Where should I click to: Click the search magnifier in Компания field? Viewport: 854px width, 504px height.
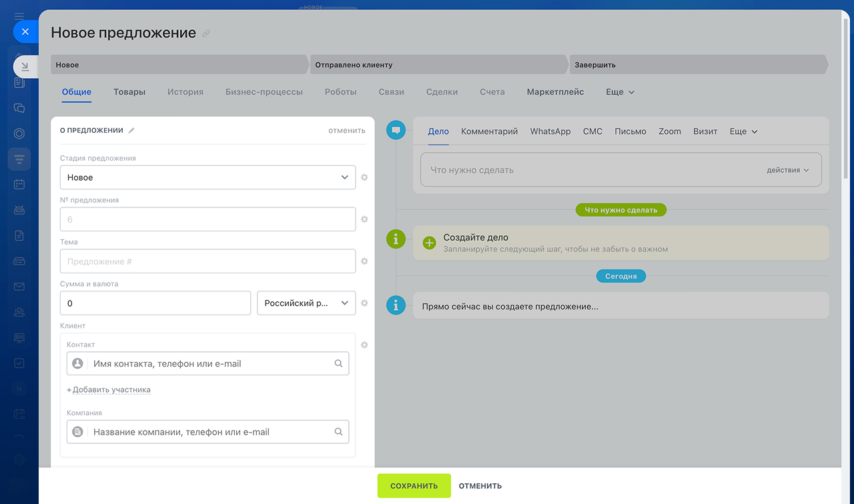pyautogui.click(x=338, y=432)
